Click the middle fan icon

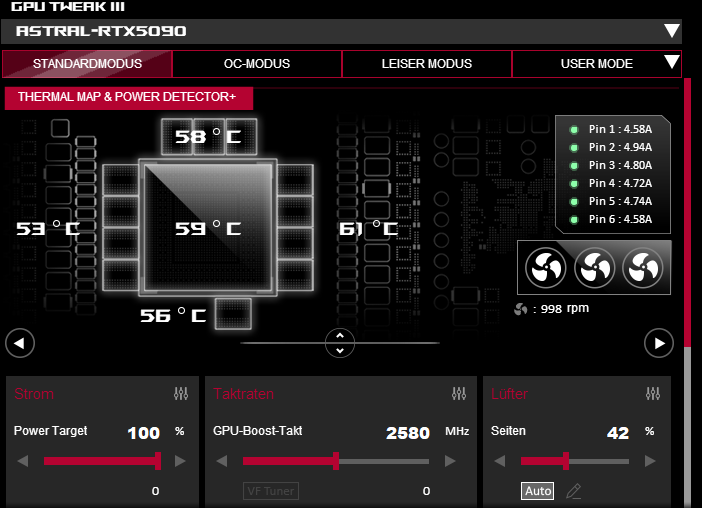[x=594, y=268]
